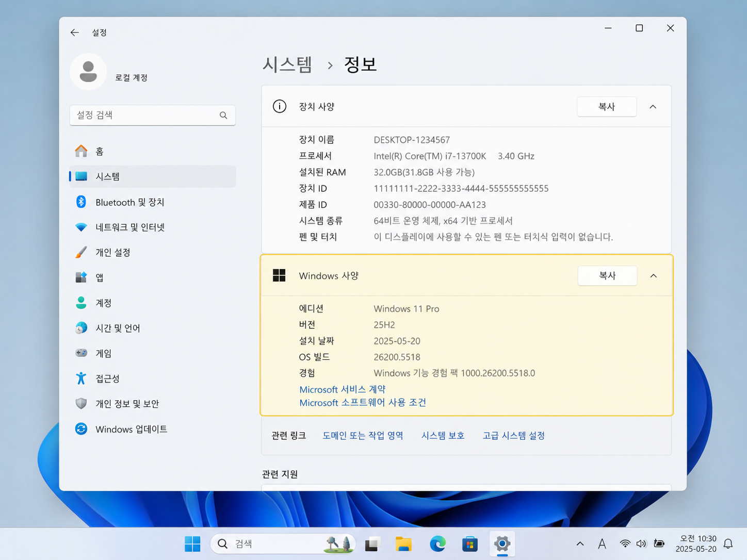This screenshot has width=747, height=560.
Task: Click the 시간 및 언어 clock icon
Action: 81,328
